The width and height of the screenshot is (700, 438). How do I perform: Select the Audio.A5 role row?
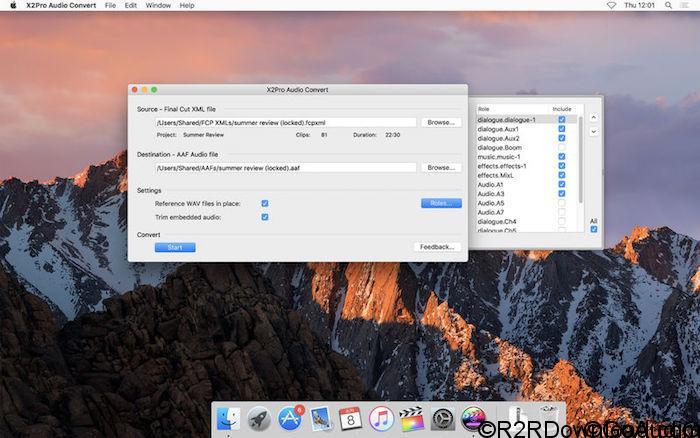tap(526, 203)
